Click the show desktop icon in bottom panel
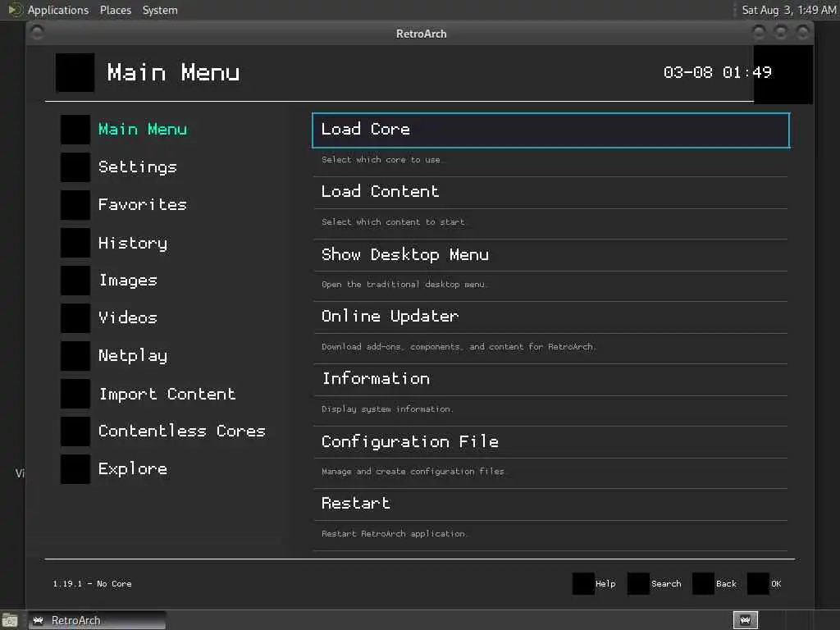840x630 pixels. click(10, 621)
